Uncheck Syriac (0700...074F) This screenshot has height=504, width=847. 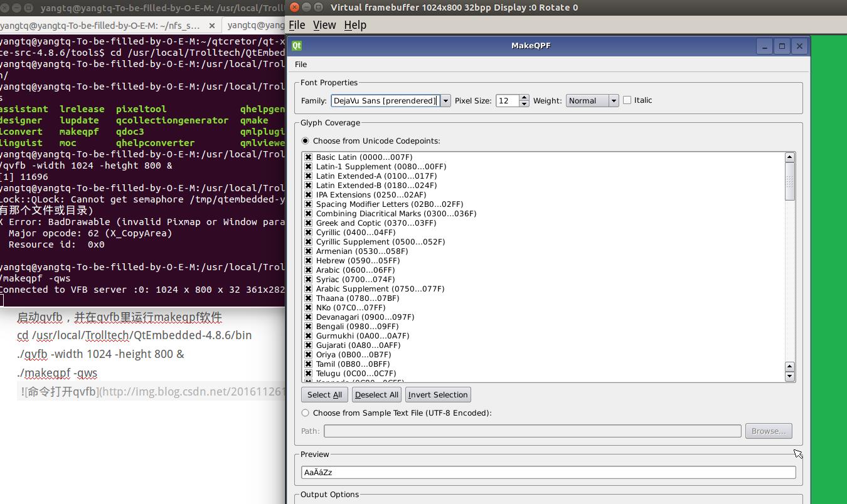[x=308, y=280]
